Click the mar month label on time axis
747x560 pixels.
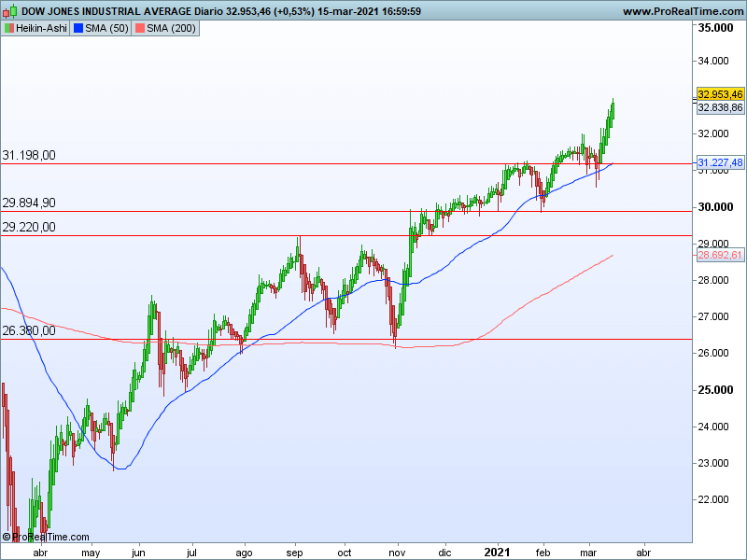[x=588, y=553]
